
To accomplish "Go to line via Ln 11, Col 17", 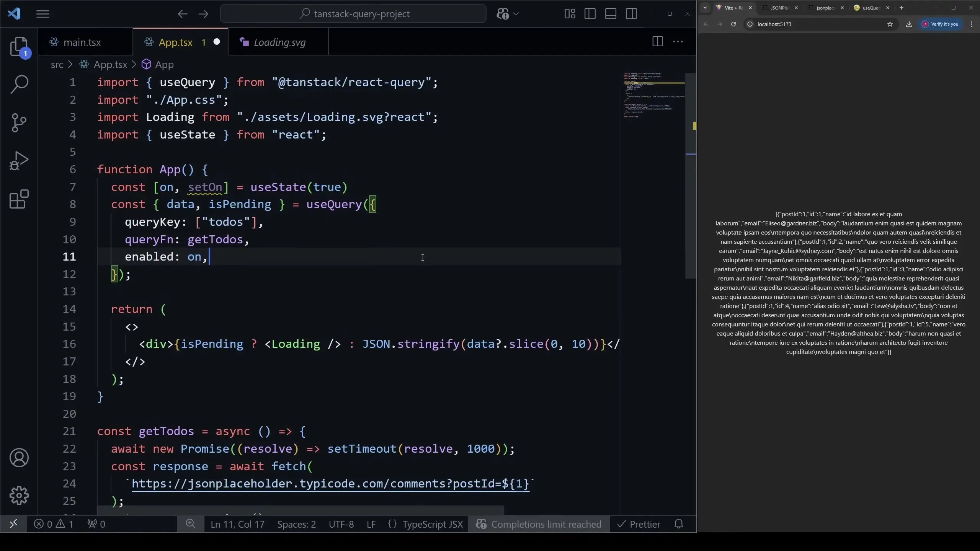I will [x=237, y=524].
